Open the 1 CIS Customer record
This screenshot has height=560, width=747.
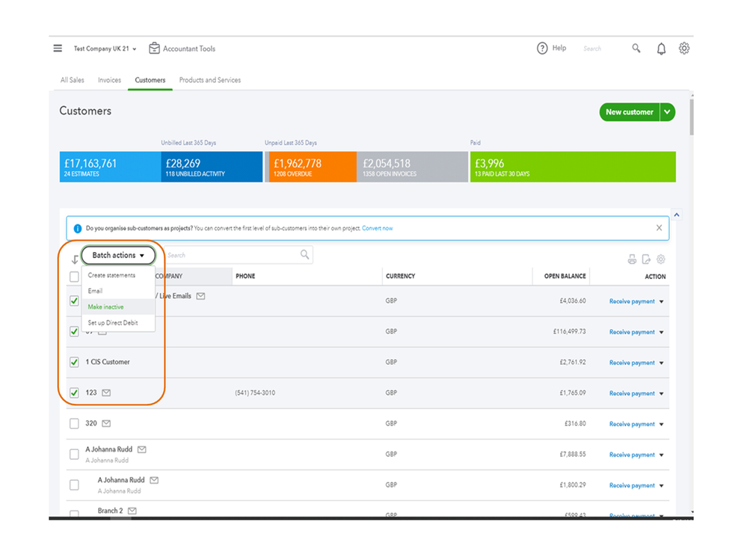107,362
